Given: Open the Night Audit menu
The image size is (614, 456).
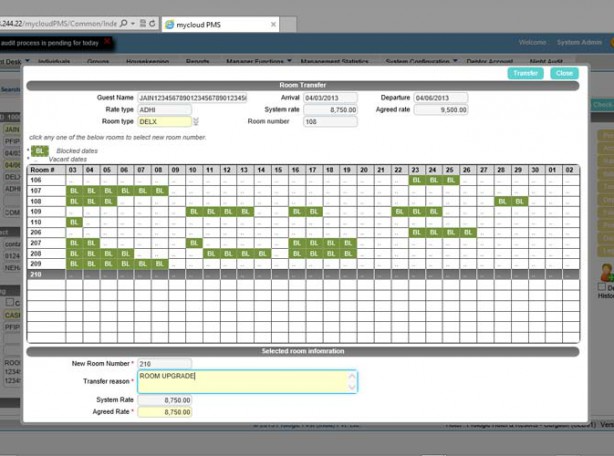Looking at the screenshot, I should coord(546,61).
